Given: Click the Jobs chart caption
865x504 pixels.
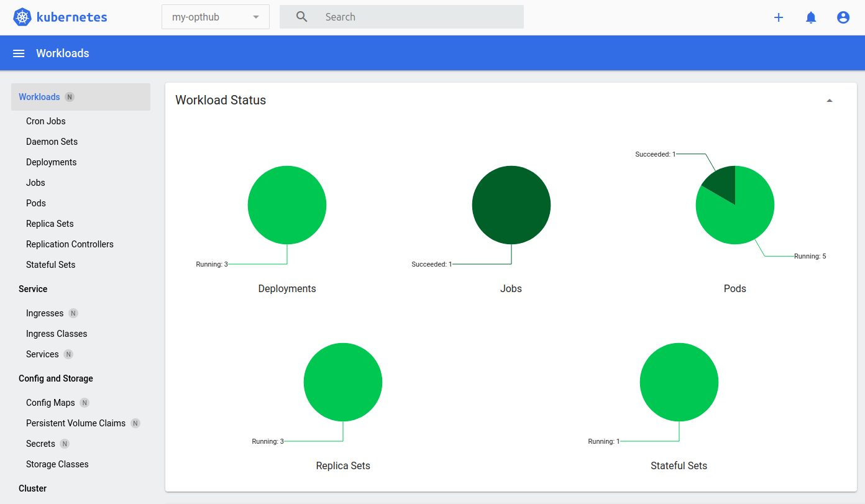Looking at the screenshot, I should point(511,288).
